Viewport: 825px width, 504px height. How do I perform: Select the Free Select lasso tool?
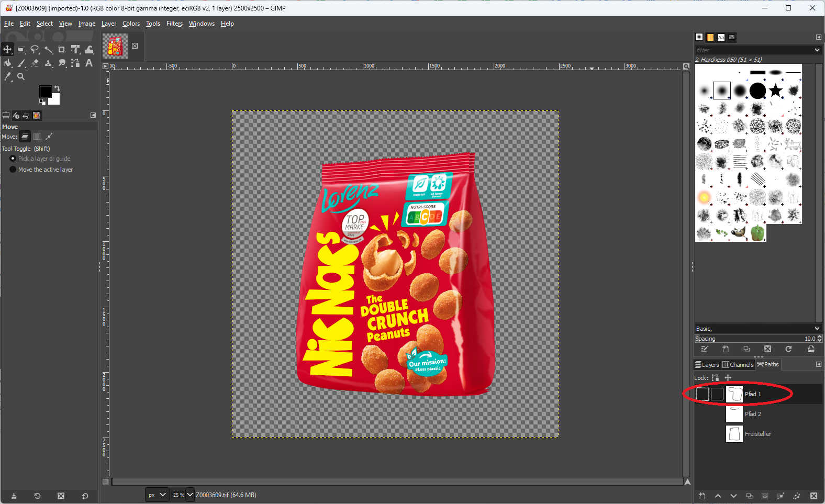(x=35, y=49)
